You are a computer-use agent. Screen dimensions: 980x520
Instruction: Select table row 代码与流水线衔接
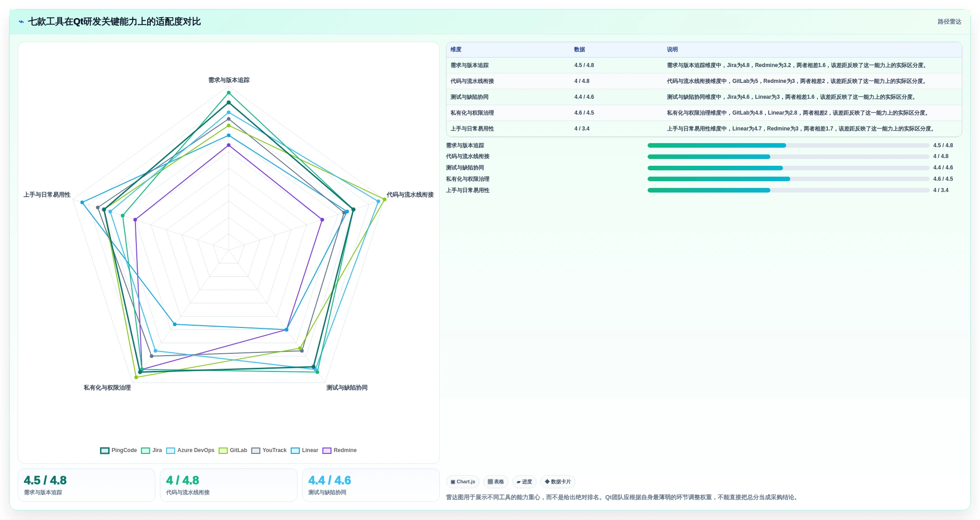pos(704,81)
